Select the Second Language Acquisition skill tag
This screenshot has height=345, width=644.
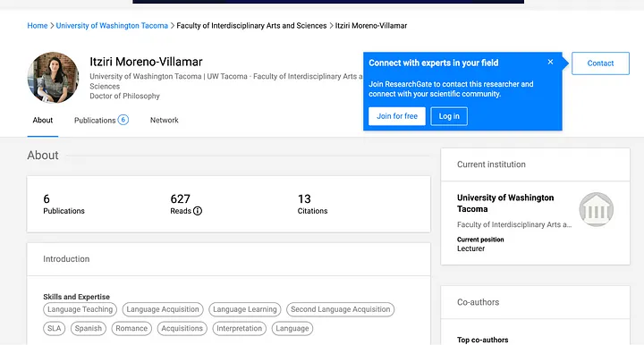coord(341,309)
